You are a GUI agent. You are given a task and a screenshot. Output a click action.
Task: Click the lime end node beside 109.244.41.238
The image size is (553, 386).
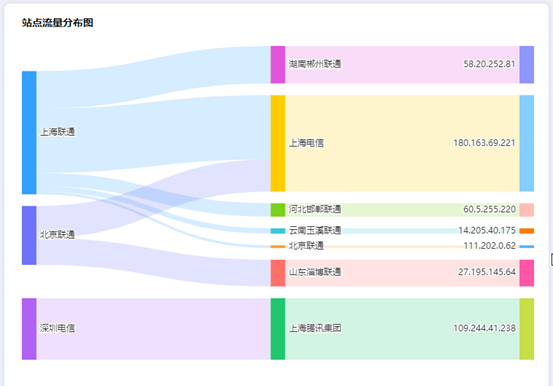click(527, 329)
